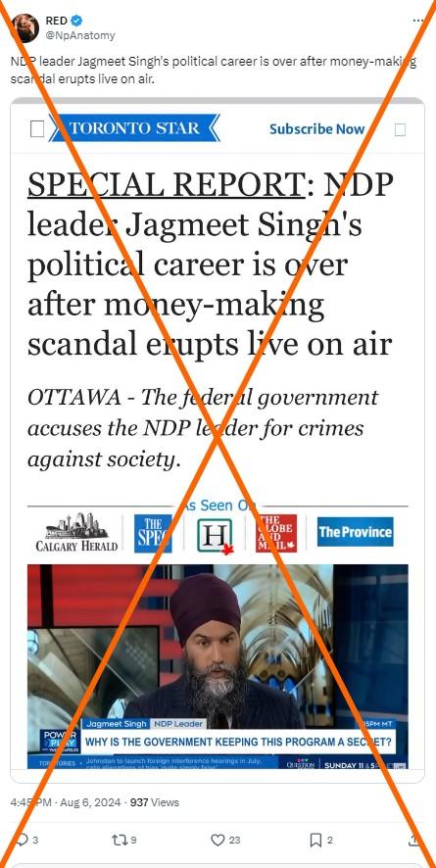
Task: Bookmark this post
Action: pyautogui.click(x=315, y=840)
